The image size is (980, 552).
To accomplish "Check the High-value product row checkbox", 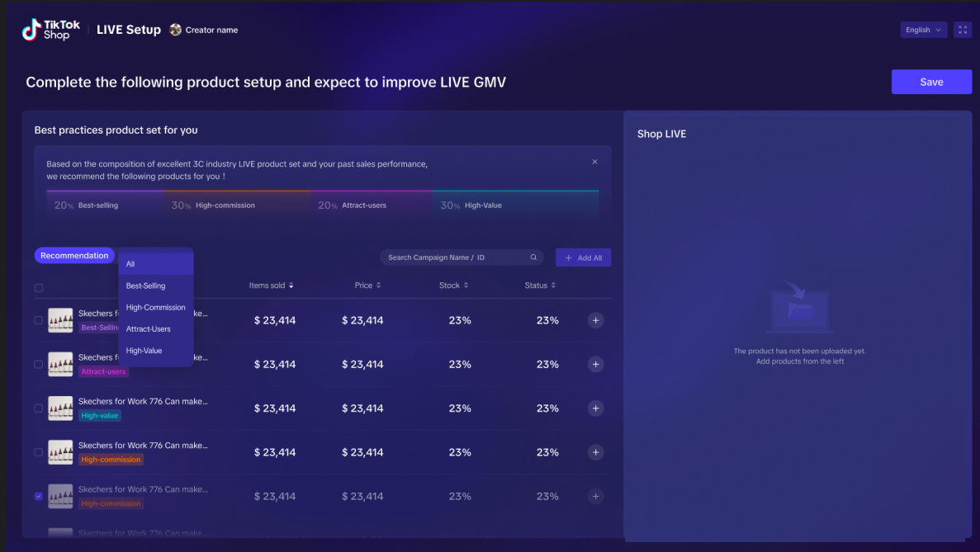I will coord(39,408).
